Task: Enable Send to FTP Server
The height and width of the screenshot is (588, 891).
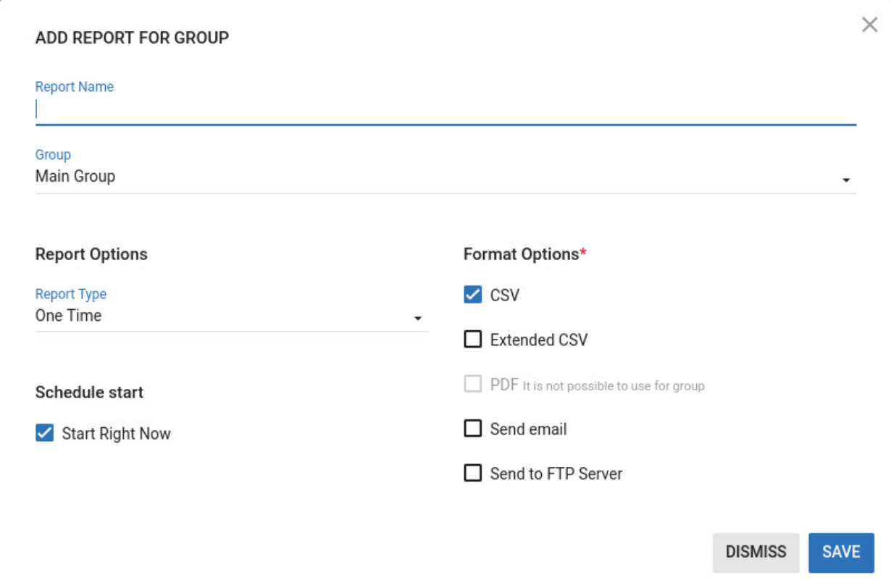Action: pyautogui.click(x=472, y=473)
